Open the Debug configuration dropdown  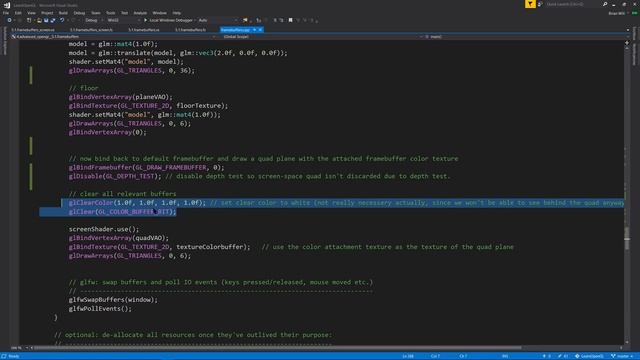(93, 20)
